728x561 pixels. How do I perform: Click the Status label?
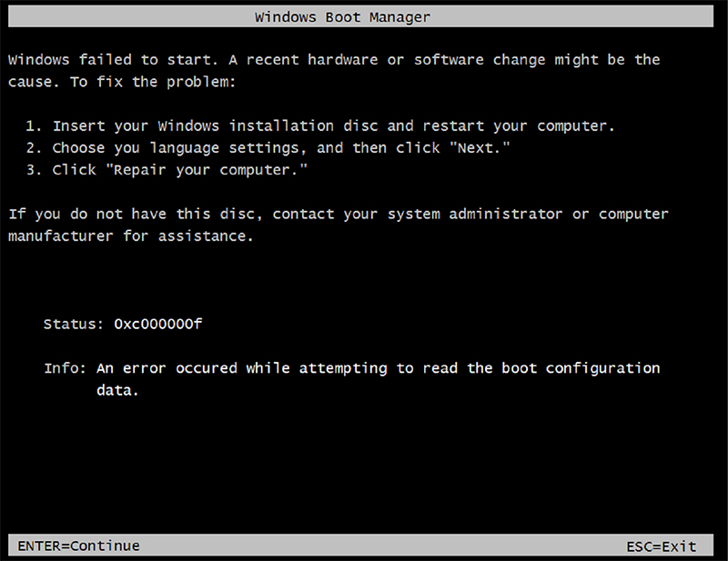tap(73, 324)
